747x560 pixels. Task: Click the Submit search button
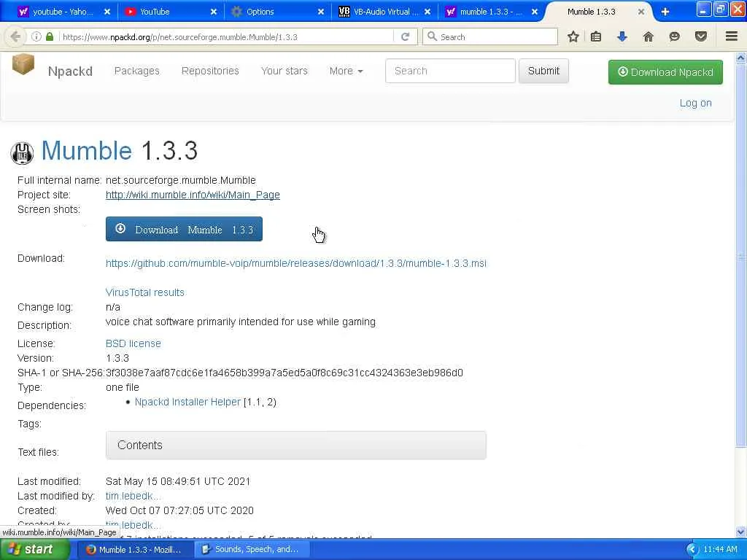click(x=543, y=71)
